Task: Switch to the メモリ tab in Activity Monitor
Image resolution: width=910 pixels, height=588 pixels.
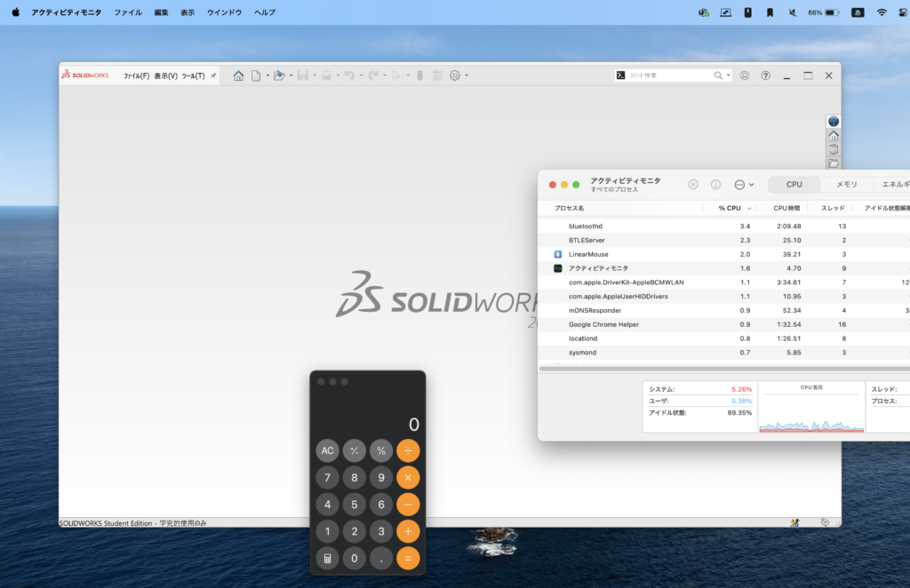Action: [x=846, y=185]
